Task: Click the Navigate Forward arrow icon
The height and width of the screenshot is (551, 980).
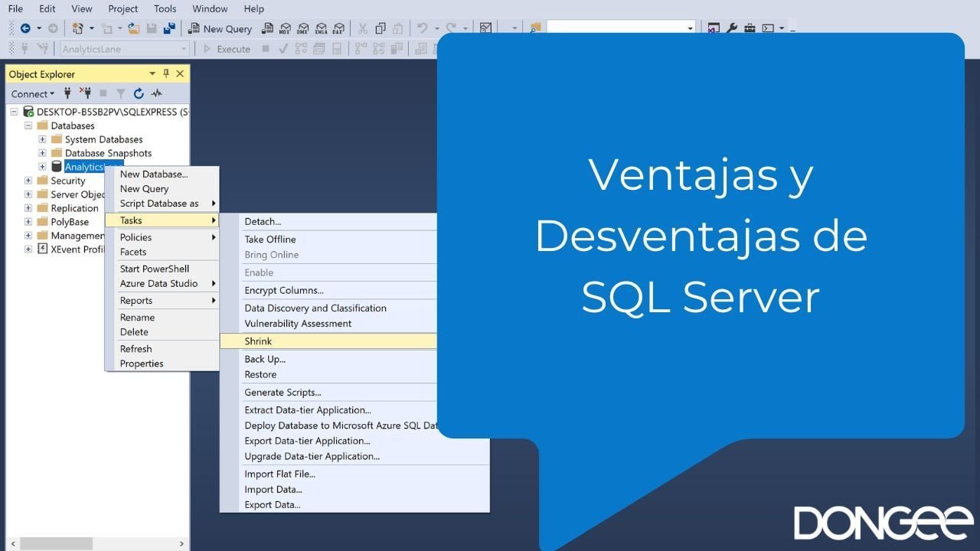Action: click(x=53, y=28)
